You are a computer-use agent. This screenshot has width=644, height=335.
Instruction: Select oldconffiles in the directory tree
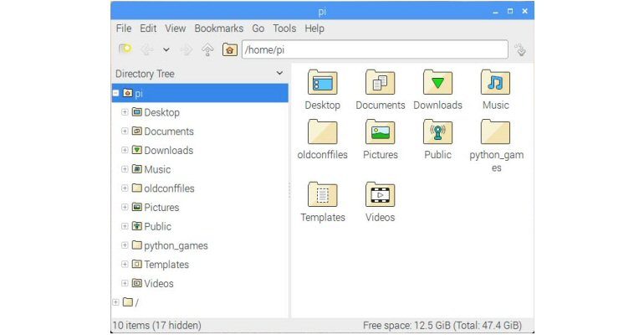click(169, 188)
